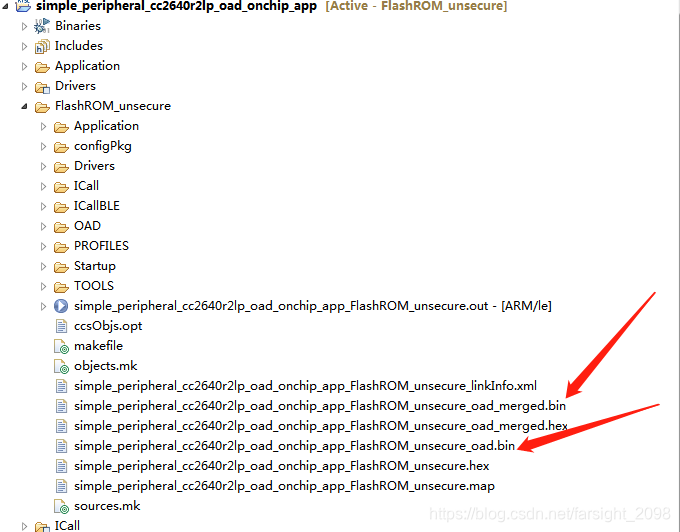Click the Startup folder icon
680x532 pixels.
(x=61, y=267)
